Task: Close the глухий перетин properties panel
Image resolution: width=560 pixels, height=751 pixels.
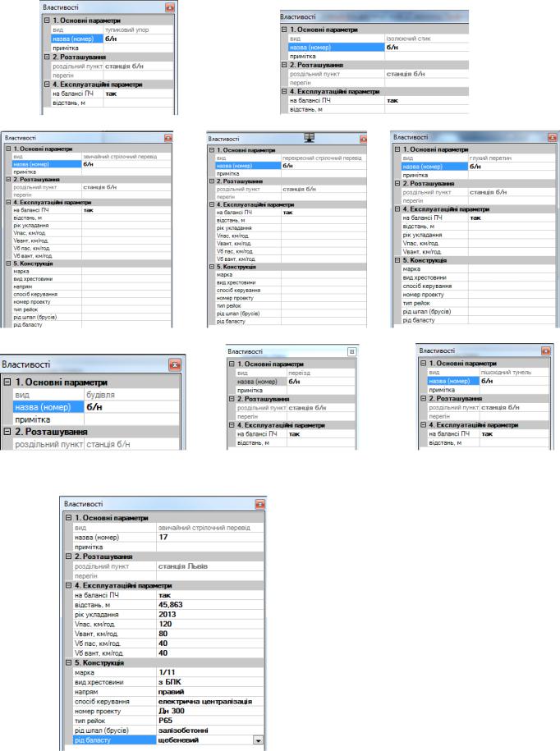Action: [552, 137]
